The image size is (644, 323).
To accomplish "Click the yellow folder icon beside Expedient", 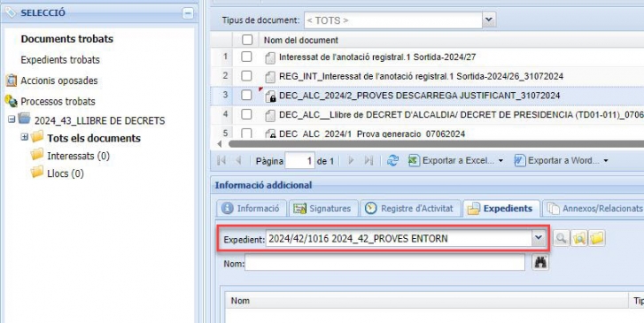I will point(597,238).
